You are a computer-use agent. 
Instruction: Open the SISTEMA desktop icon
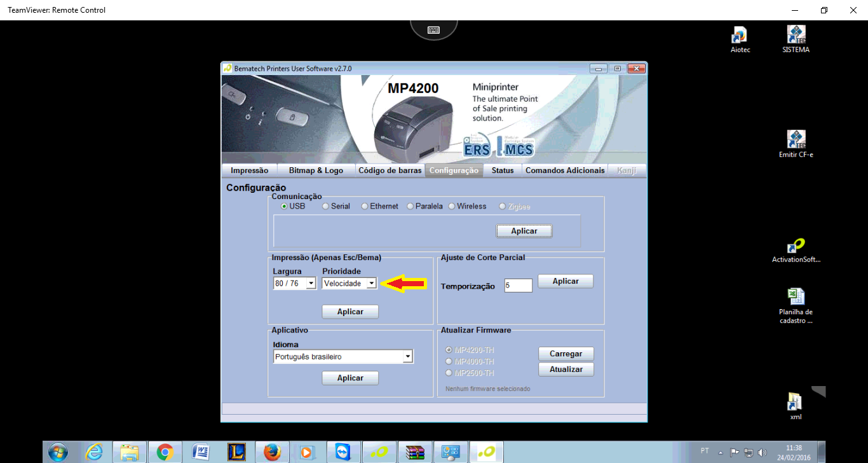click(x=796, y=39)
